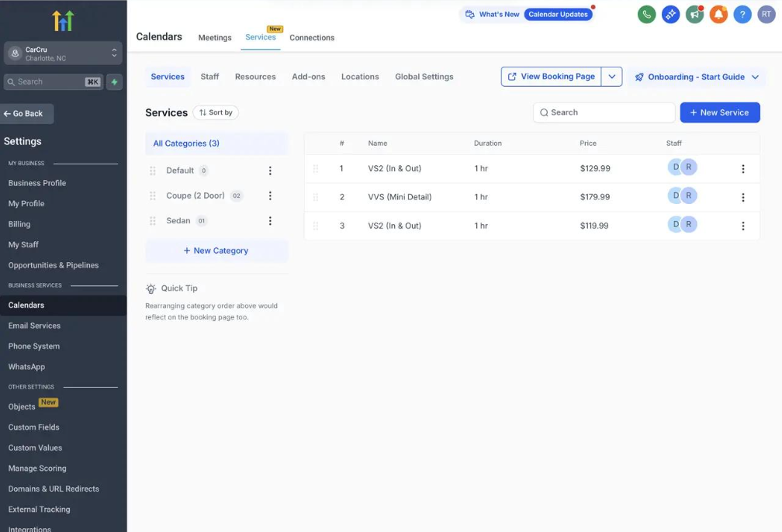Open Phone System settings
The width and height of the screenshot is (782, 532).
coord(33,346)
